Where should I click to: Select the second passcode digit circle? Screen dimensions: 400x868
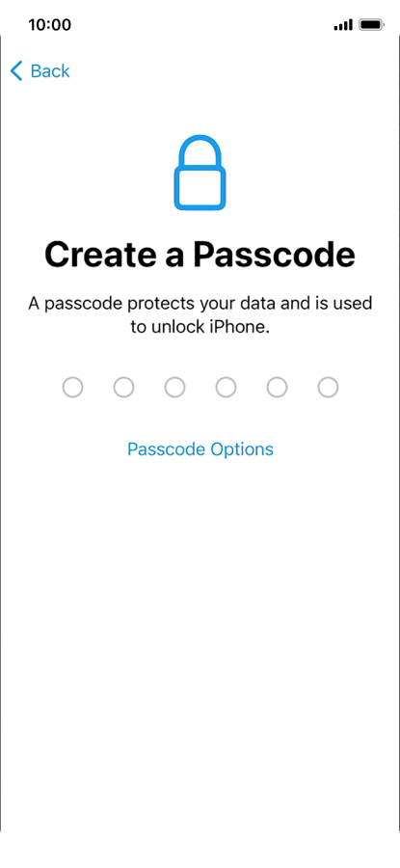click(x=124, y=388)
